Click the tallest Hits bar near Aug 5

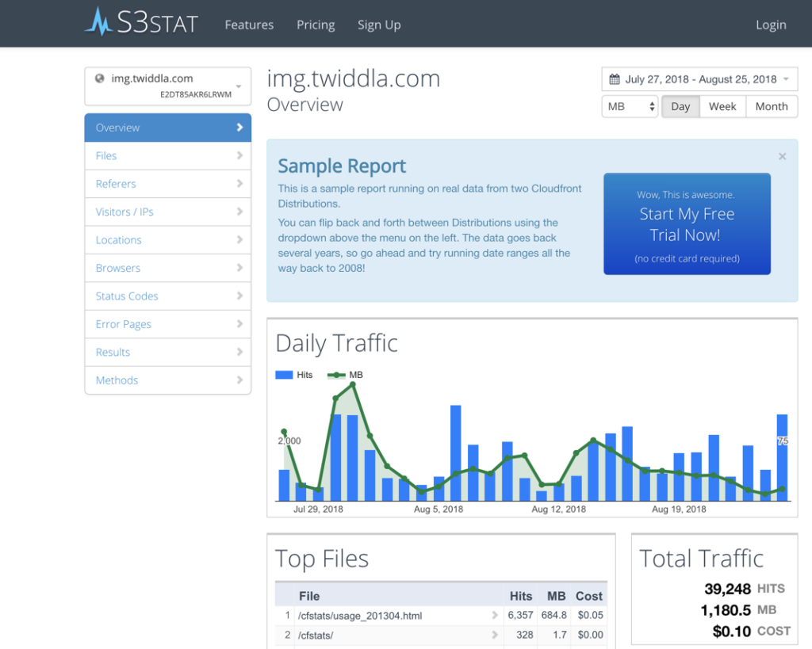456,452
